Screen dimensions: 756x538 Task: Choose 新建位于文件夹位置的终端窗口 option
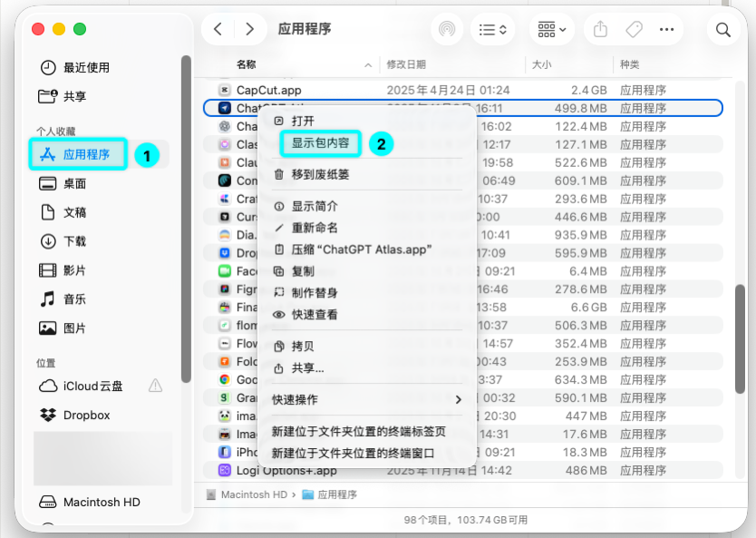tap(354, 453)
